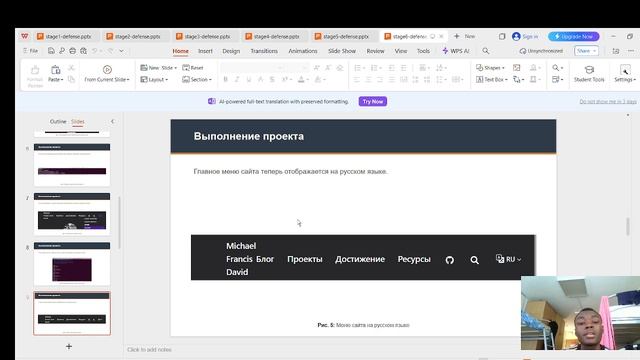
Task: Open the Section dropdown
Action: point(197,80)
